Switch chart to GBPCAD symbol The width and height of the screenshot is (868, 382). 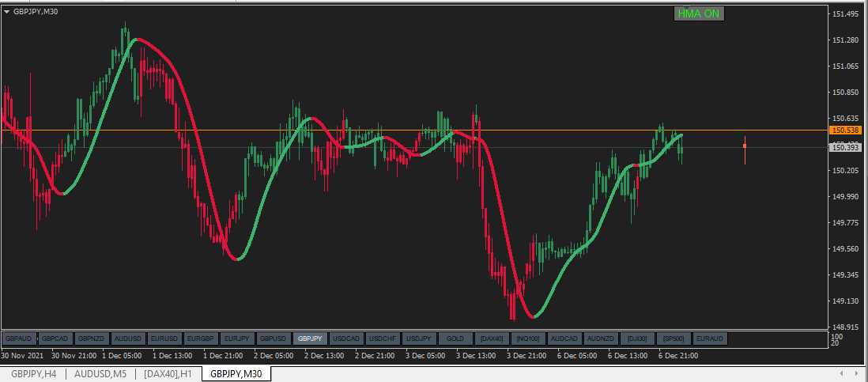click(55, 339)
